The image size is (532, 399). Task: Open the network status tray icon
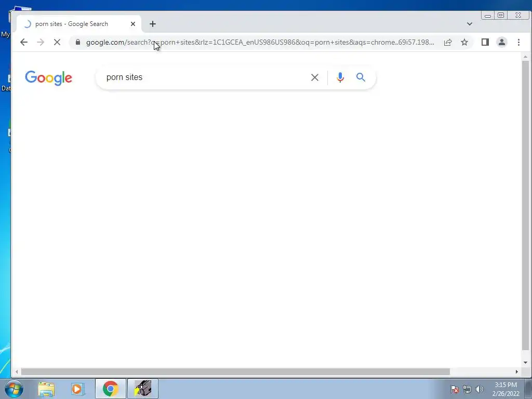(467, 389)
